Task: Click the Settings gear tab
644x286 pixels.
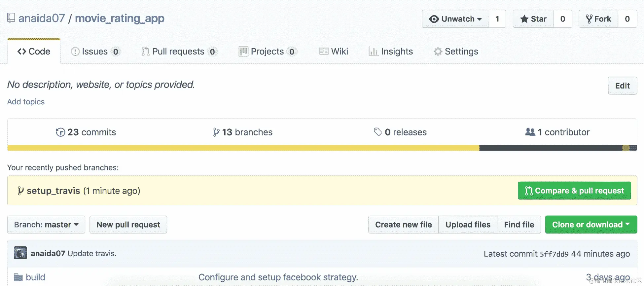Action: pos(456,52)
